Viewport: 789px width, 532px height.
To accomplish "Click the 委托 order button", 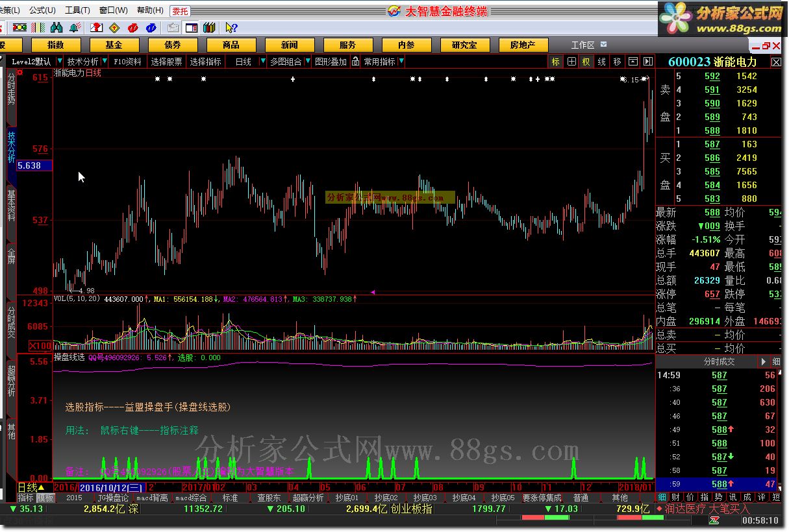I will (180, 10).
